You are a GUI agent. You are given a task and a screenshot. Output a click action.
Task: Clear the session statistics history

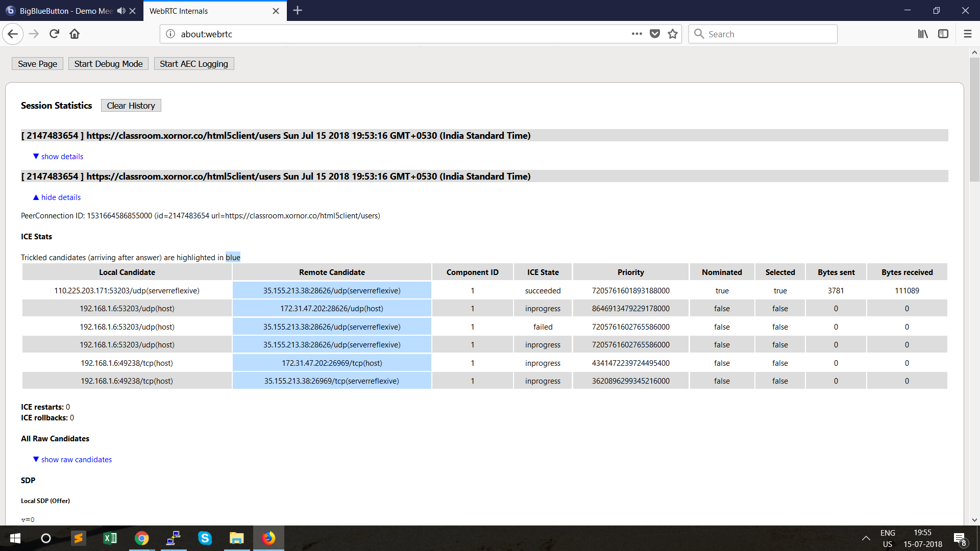pyautogui.click(x=131, y=105)
